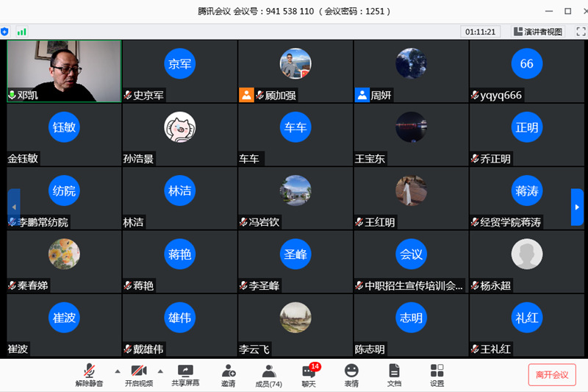Click meeting timer 01:11:21

[x=481, y=32]
